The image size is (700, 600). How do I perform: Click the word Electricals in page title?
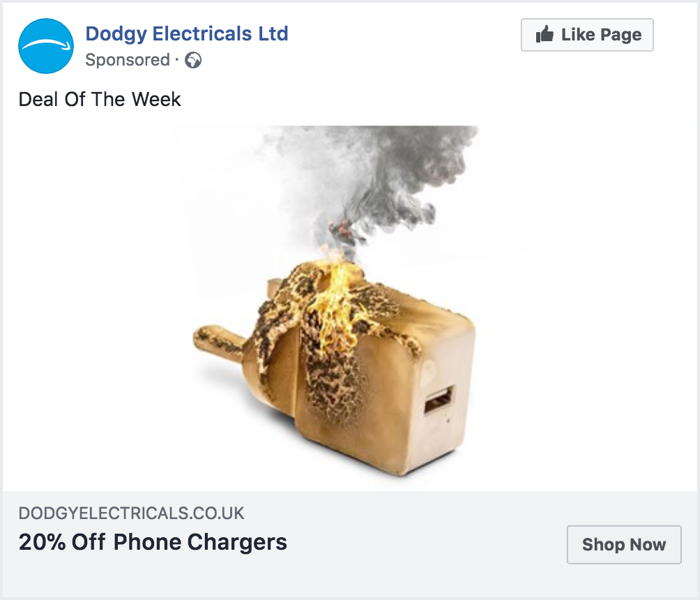pos(201,34)
